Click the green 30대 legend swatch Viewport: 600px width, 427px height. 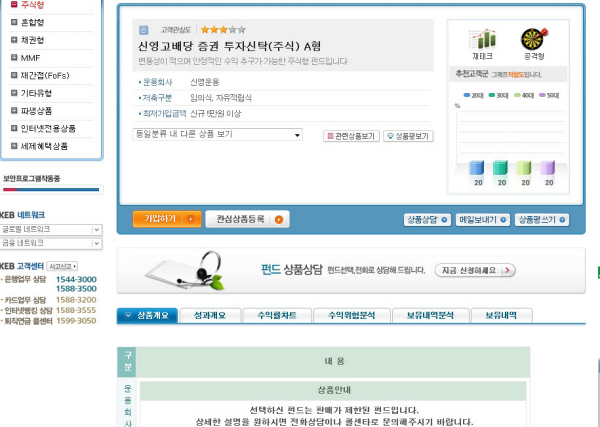492,95
